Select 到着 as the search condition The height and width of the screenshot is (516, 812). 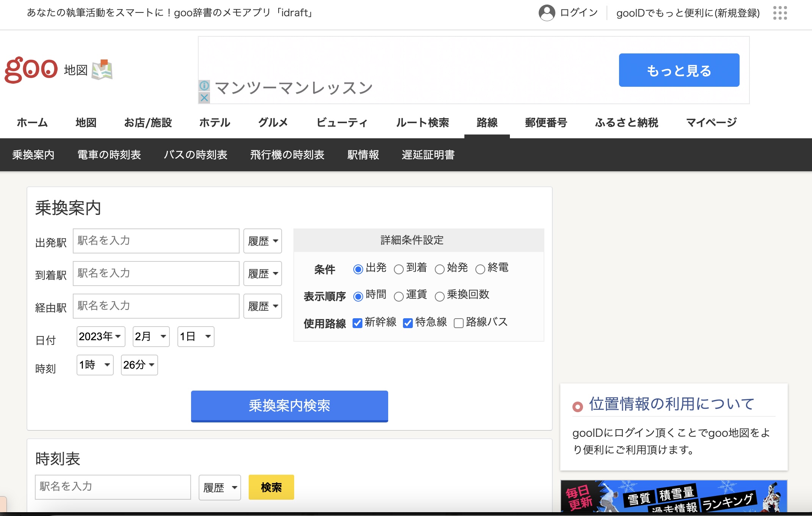tap(399, 269)
